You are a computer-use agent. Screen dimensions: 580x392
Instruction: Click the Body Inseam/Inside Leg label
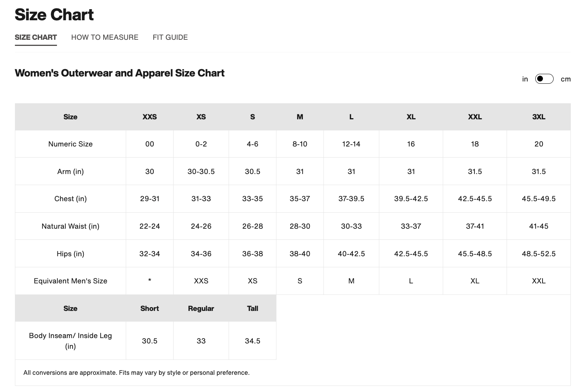(70, 341)
